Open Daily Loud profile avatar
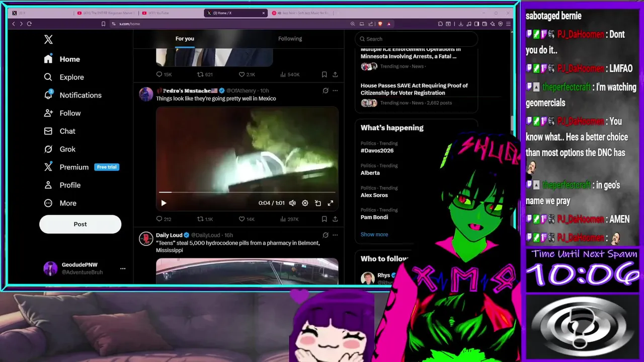The image size is (644, 362). (146, 238)
